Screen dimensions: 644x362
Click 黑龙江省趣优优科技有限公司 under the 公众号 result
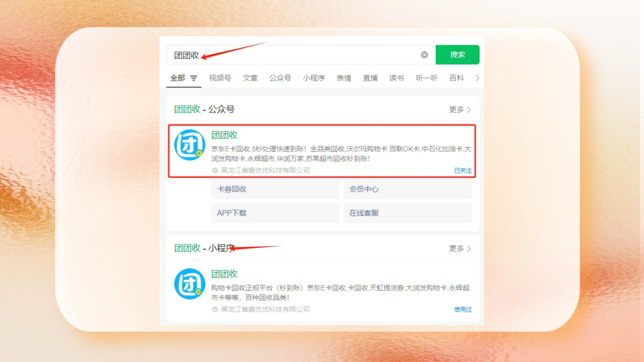coord(265,170)
